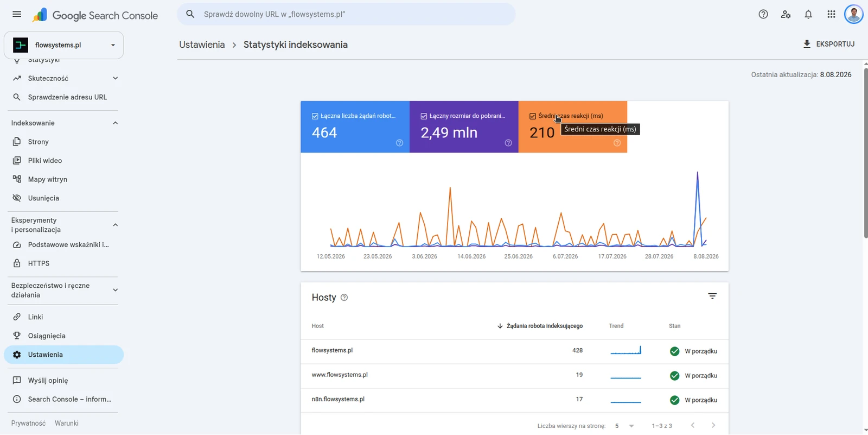The width and height of the screenshot is (868, 435).
Task: Open the Hosty table filter icon
Action: (x=712, y=296)
